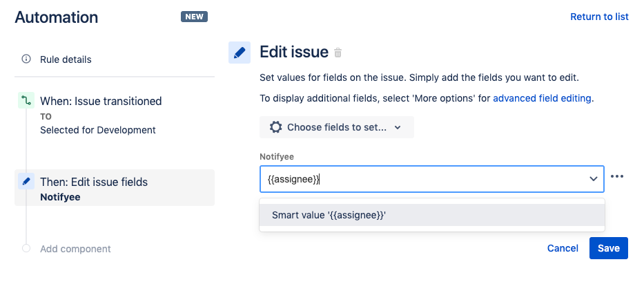This screenshot has width=644, height=291.
Task: Open the Choose fields to set dropdown chevron
Action: coord(398,128)
